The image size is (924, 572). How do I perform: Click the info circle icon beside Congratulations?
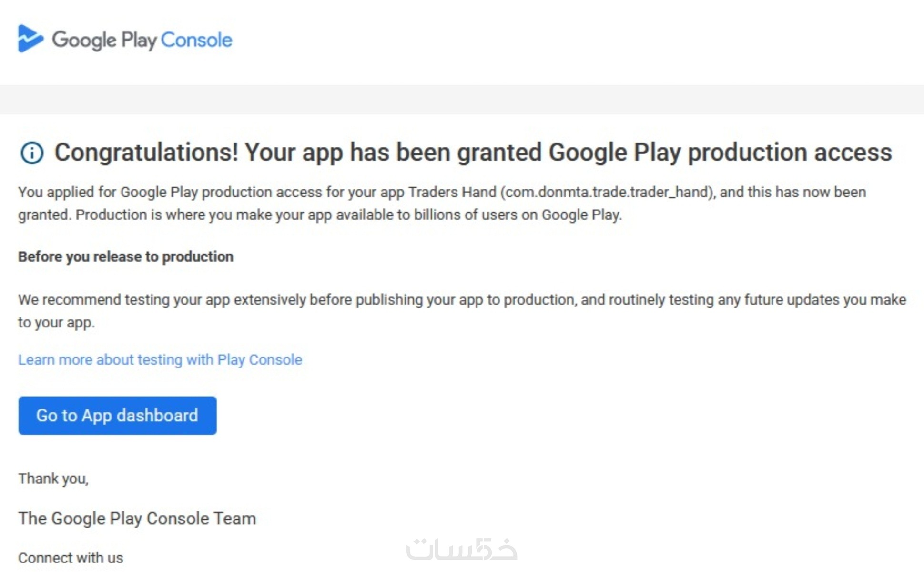coord(32,153)
